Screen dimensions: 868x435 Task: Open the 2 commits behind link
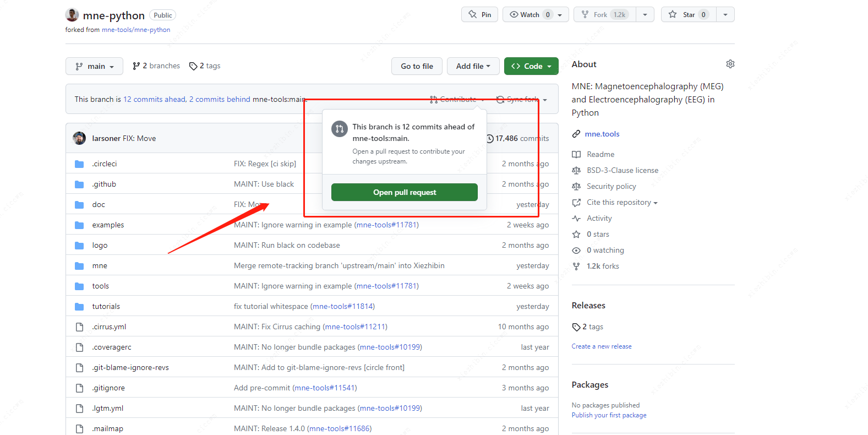220,99
